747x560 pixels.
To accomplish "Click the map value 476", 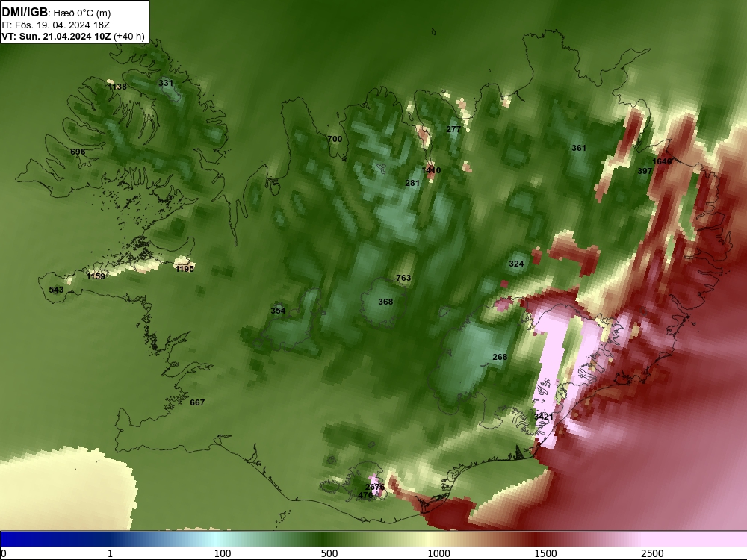I will click(x=365, y=495).
